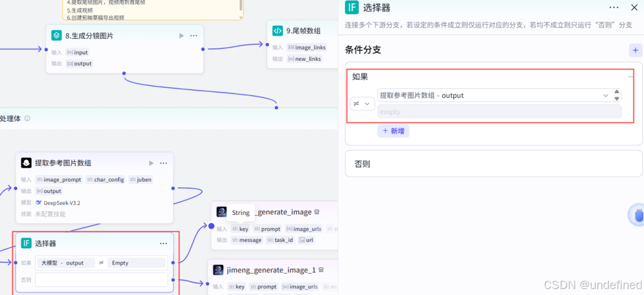Screen dimensions: 644x295
Task: Click the image_prompt input tag
Action: pos(59,180)
